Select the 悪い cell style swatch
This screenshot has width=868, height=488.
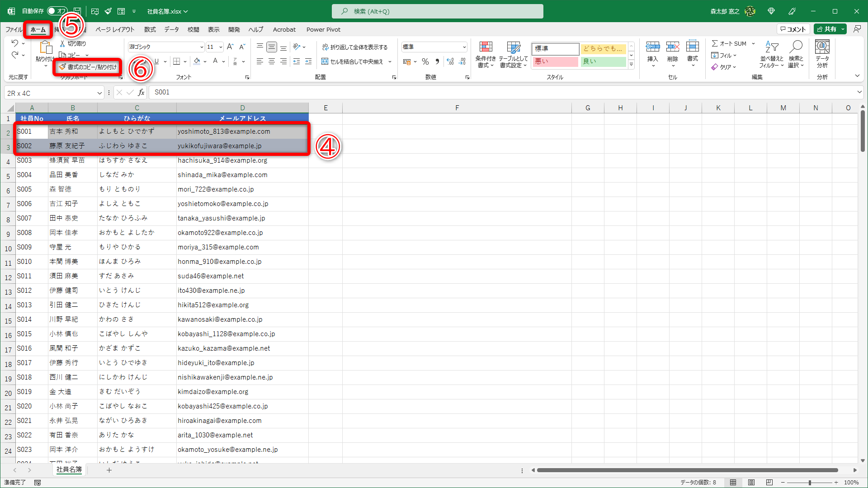click(x=555, y=61)
